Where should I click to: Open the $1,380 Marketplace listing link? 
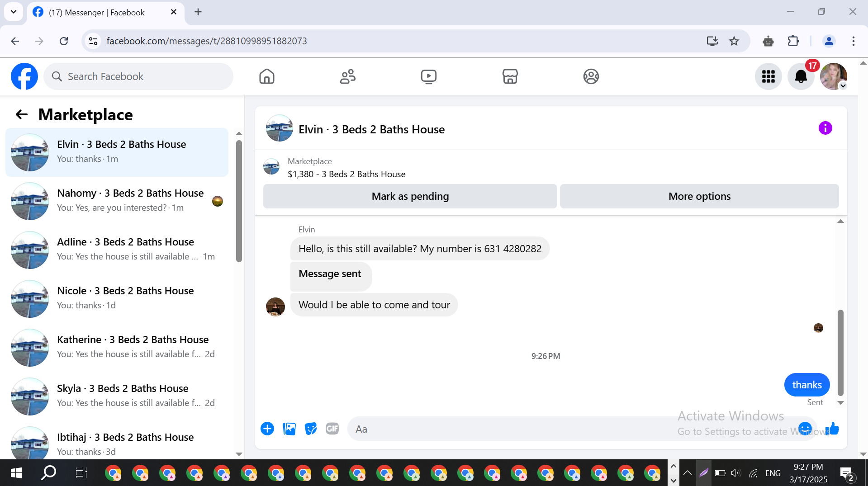coord(346,174)
